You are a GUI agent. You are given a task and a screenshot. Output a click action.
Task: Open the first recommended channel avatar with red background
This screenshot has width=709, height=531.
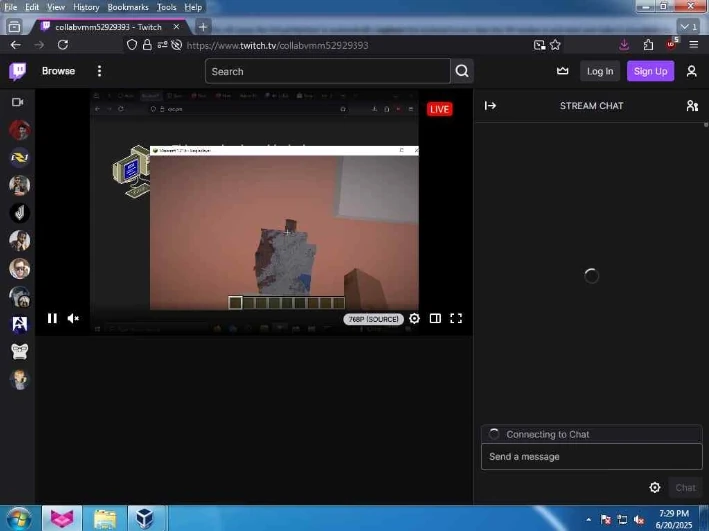(19, 130)
